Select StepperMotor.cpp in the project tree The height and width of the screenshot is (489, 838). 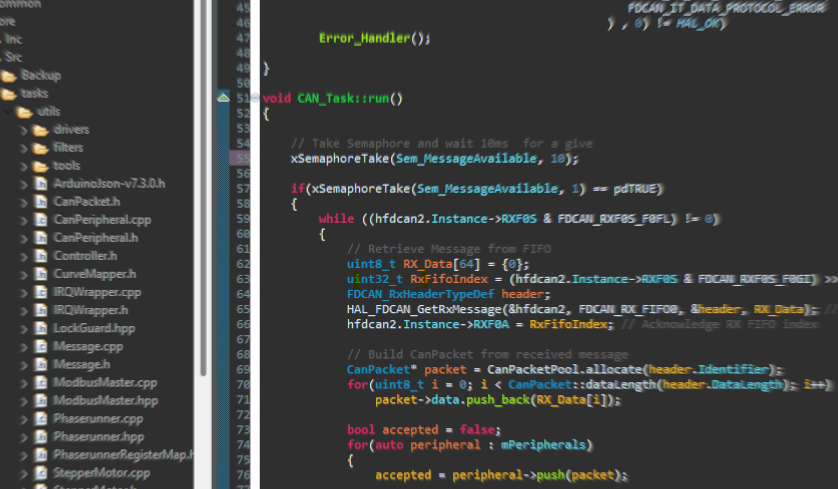pos(101,472)
